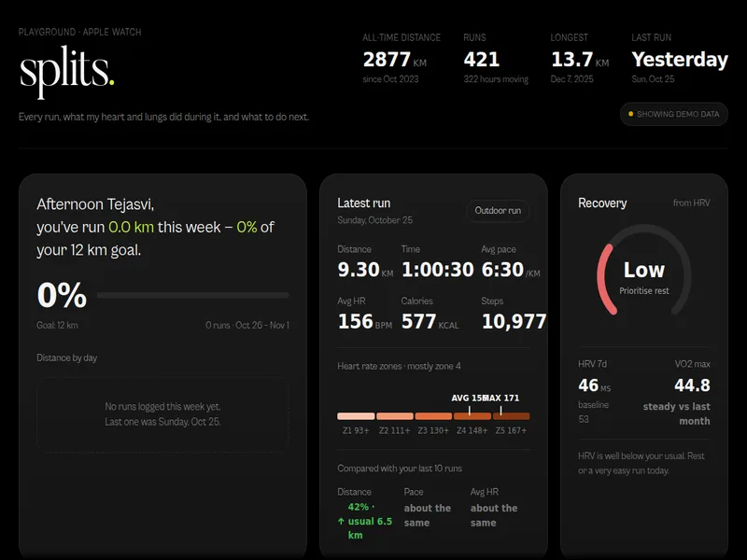Click the distance value 9.30 km
This screenshot has height=560, width=747.
coord(365,270)
